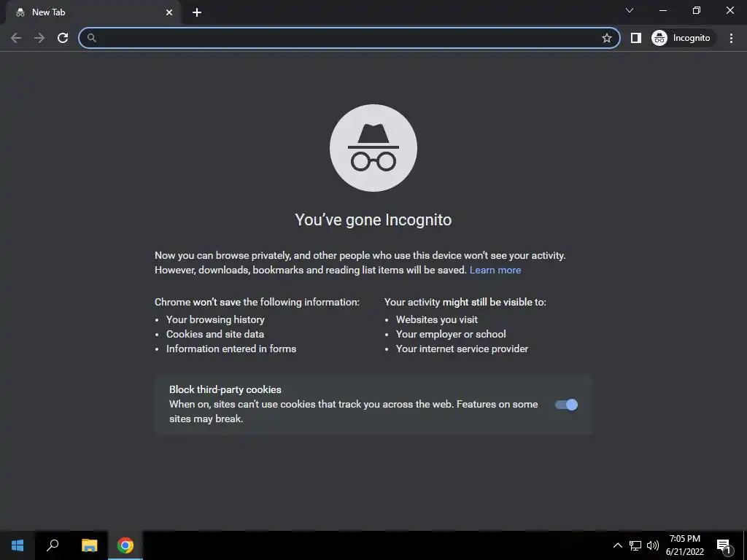Click the Incognito profile button
This screenshot has width=747, height=560.
pyautogui.click(x=684, y=38)
